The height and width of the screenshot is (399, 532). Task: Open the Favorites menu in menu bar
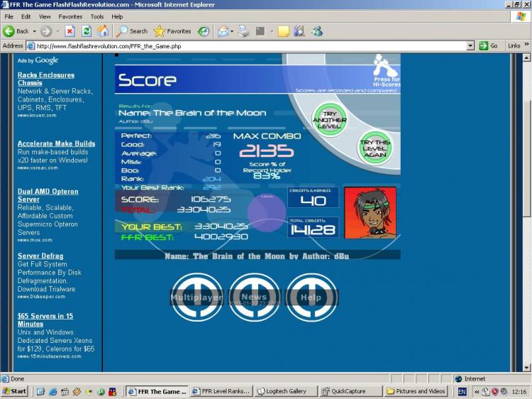(x=70, y=16)
